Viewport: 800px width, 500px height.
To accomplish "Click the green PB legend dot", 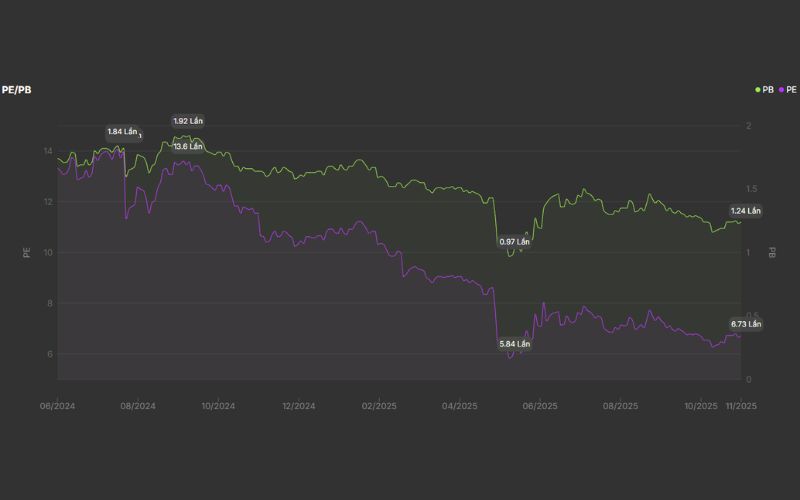I will pyautogui.click(x=758, y=90).
